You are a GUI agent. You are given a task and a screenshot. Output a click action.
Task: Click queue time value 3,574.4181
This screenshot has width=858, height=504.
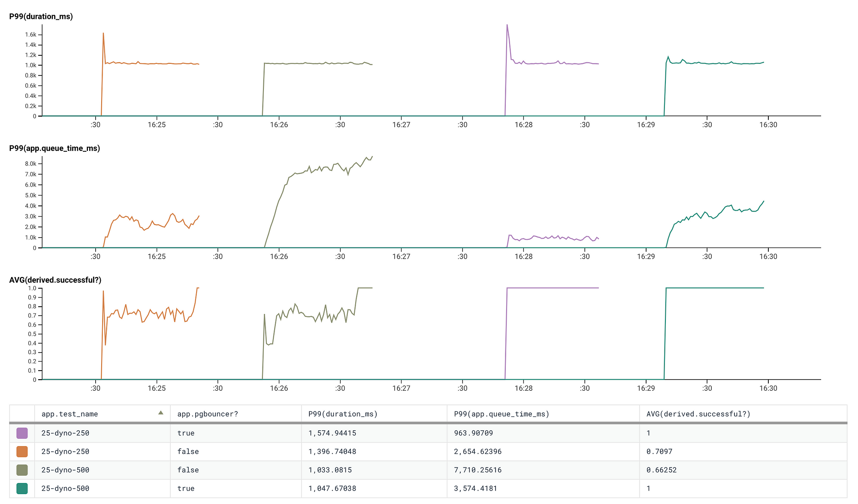click(475, 489)
